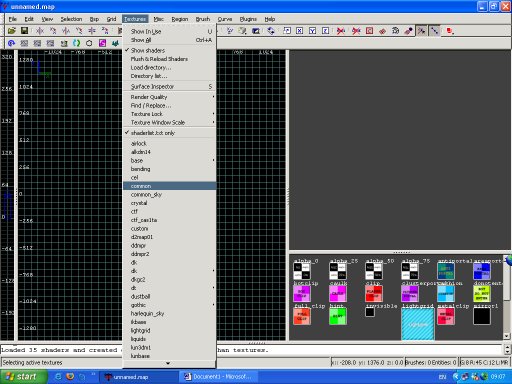Toggle the X axis scale lock
Screen dimensions: 512x384
(x=300, y=31)
